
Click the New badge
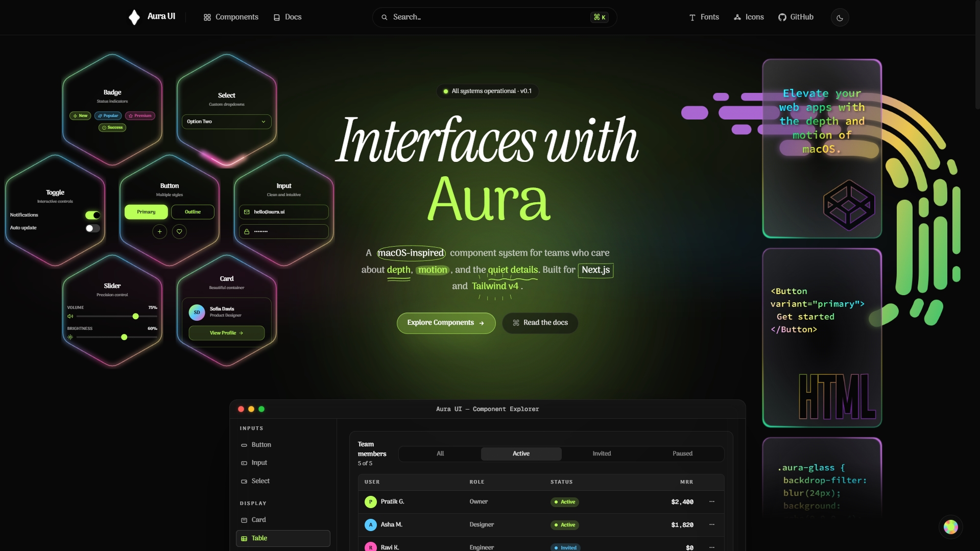pos(80,116)
